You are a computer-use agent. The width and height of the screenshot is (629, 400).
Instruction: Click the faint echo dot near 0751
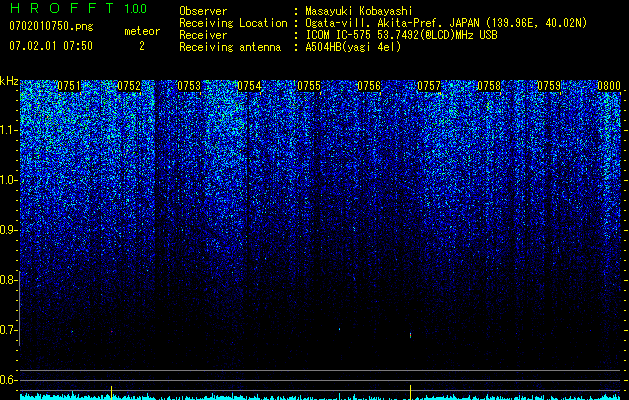pos(72,331)
